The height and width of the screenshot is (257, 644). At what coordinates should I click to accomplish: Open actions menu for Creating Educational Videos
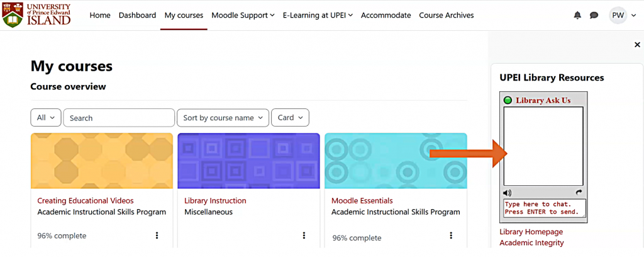[x=157, y=236]
